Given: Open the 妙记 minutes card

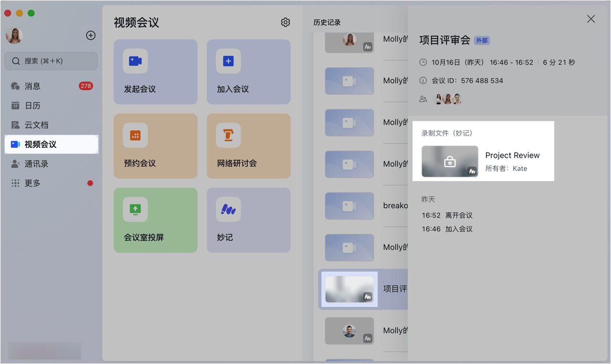Looking at the screenshot, I should [248, 220].
